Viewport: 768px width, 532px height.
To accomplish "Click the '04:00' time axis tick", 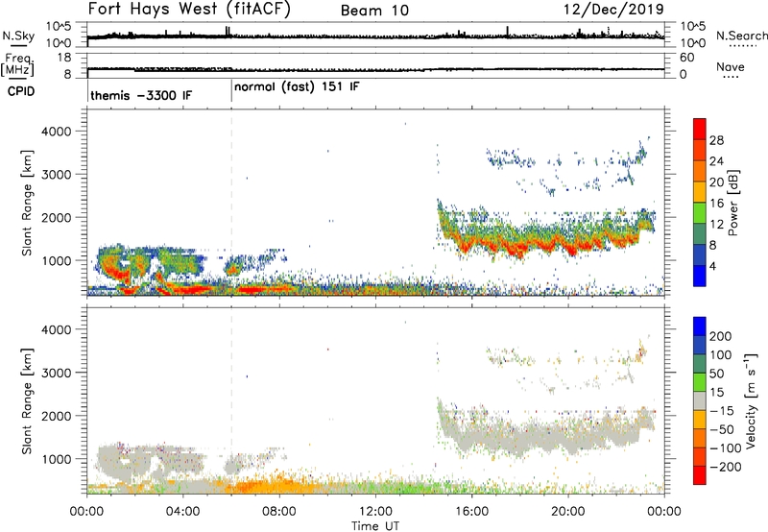I will (x=183, y=512).
